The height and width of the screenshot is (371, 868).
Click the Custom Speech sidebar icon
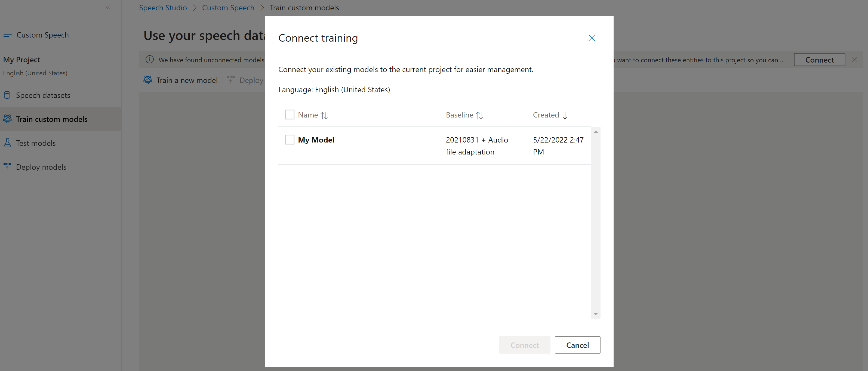(x=8, y=34)
